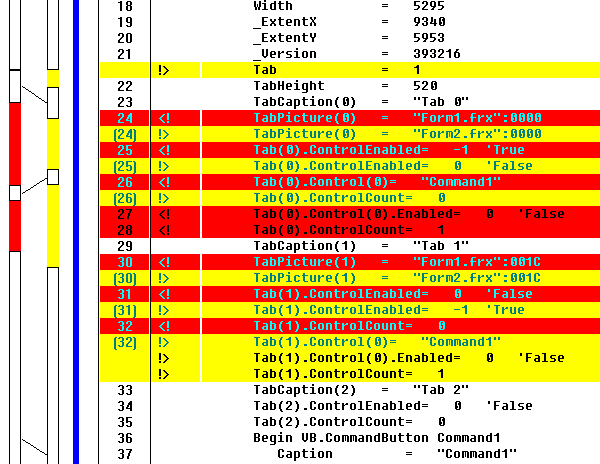Viewport: 600px width, 464px height.
Task: Select yellow TabPicture(0) "Form2.frx":0000 line
Action: 401,134
